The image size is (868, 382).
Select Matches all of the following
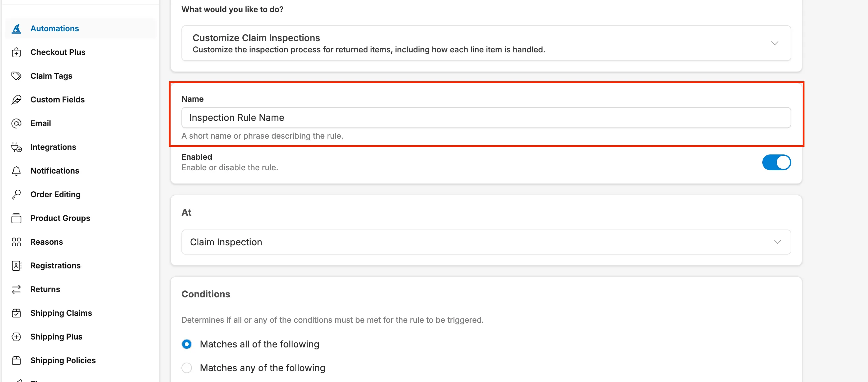[187, 344]
